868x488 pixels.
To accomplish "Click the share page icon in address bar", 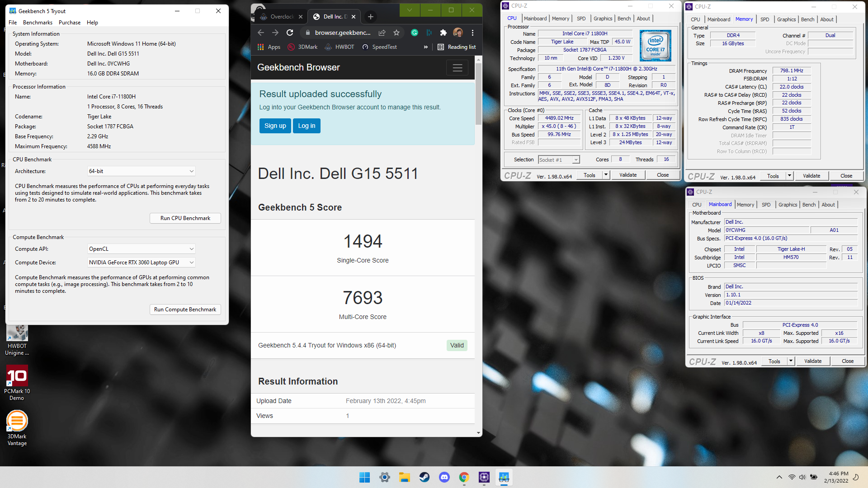I will click(382, 33).
